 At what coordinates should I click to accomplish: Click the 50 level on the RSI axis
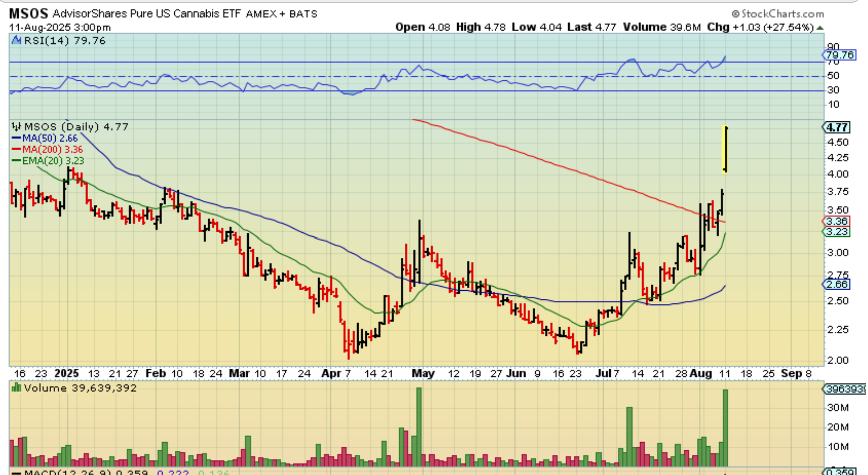click(x=833, y=76)
